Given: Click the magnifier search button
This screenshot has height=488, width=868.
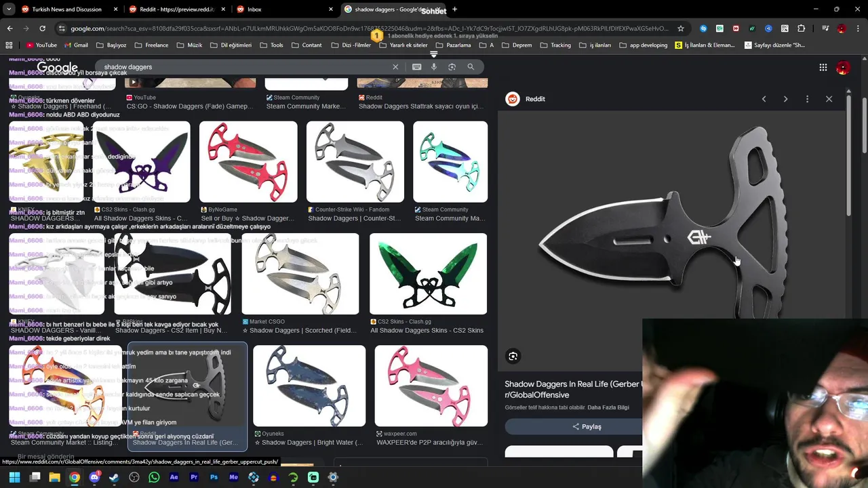Looking at the screenshot, I should pos(471,67).
